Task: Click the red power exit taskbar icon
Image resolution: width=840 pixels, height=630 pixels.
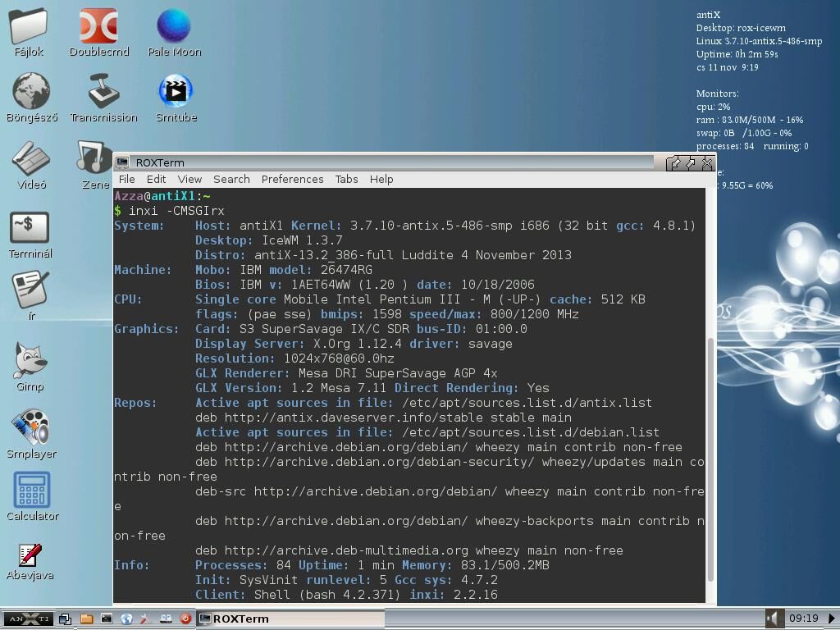Action: (x=185, y=619)
